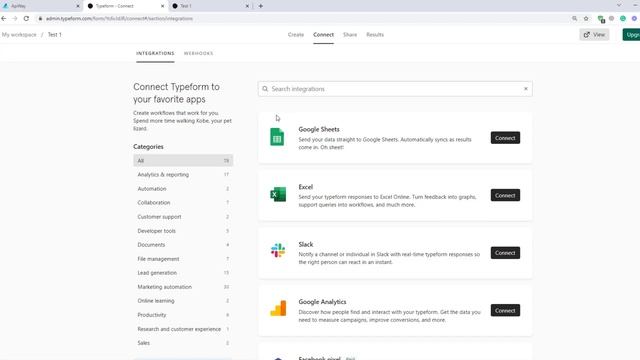Close the first browser tab

(x=78, y=6)
